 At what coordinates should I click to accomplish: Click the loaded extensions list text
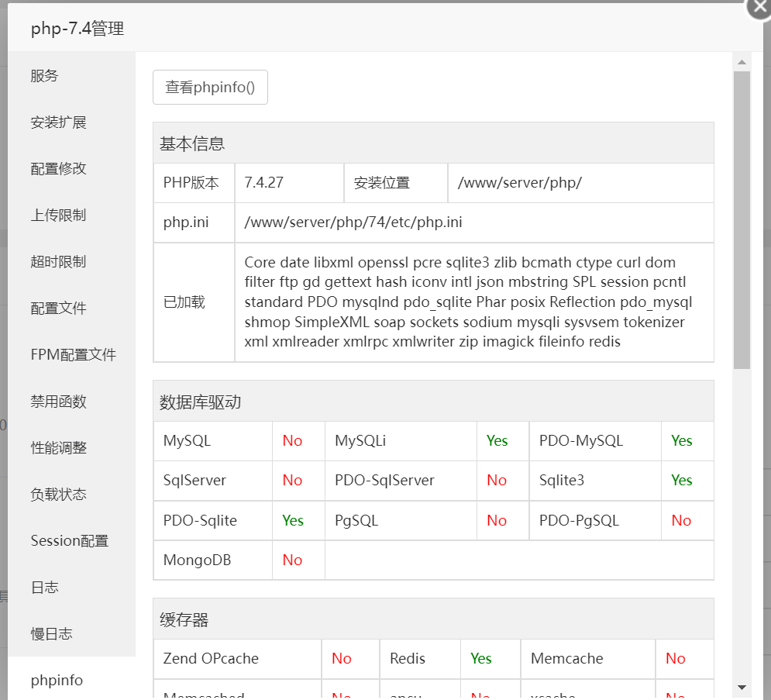468,302
